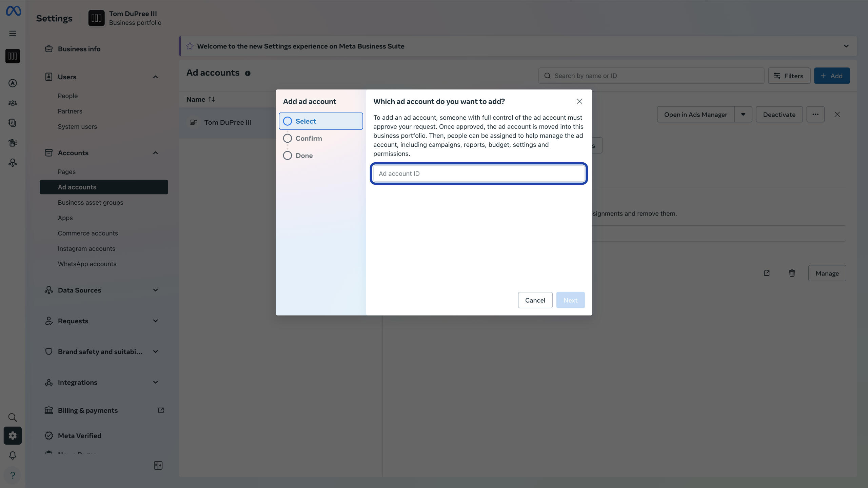Open Business asset groups menu item
This screenshot has height=488, width=868.
coord(91,202)
